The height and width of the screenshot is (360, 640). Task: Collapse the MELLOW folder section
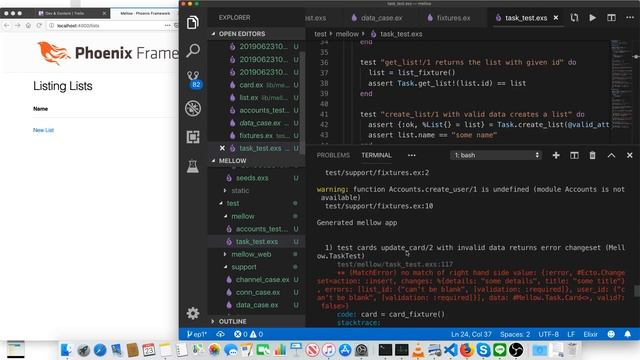[256, 161]
